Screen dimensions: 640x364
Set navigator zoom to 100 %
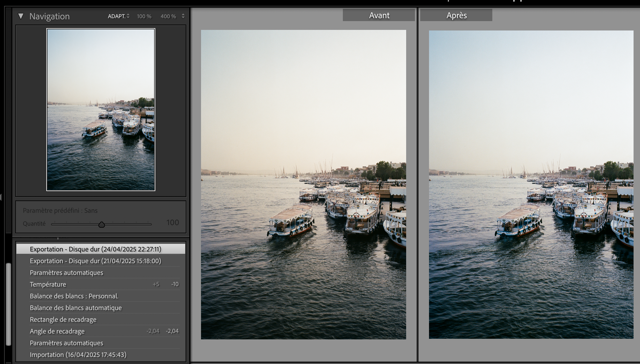pos(144,16)
